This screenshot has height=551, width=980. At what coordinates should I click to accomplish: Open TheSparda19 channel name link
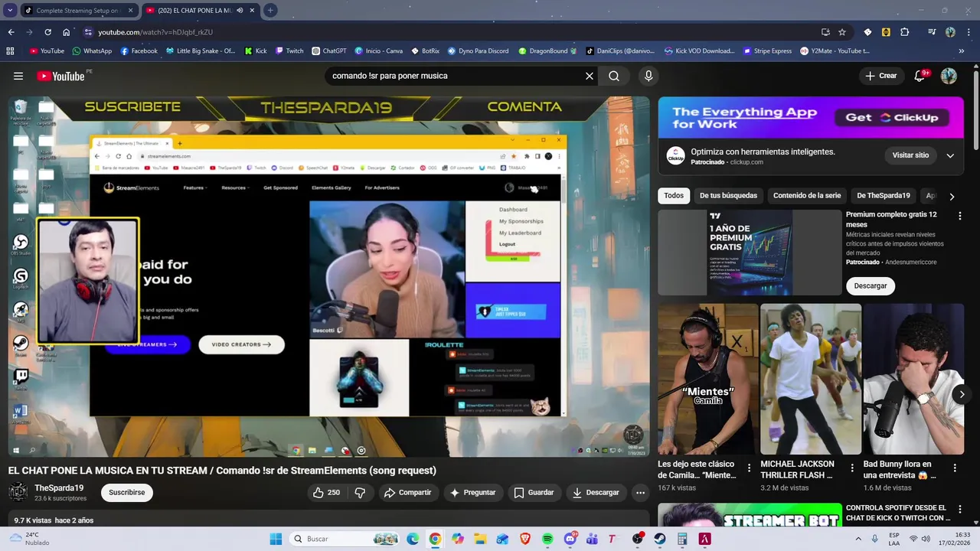(59, 488)
